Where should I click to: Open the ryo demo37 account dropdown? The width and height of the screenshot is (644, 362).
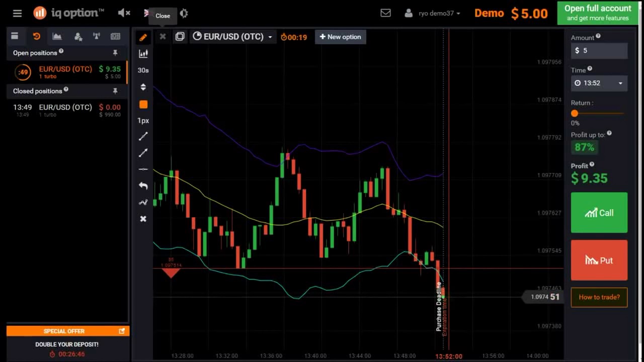pos(432,13)
